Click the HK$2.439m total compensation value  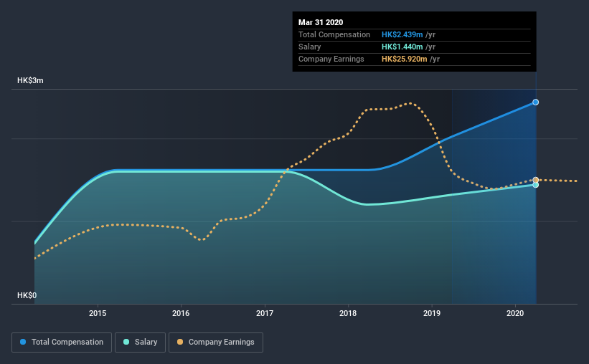tap(402, 34)
